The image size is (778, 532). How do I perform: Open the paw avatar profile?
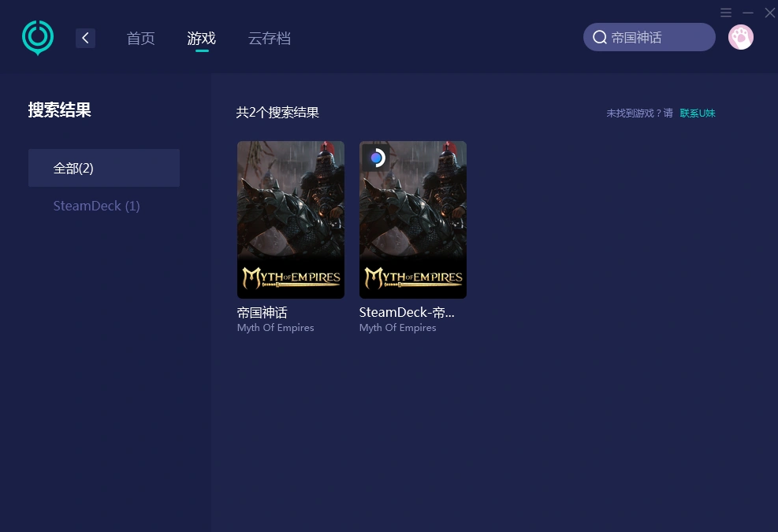click(741, 37)
